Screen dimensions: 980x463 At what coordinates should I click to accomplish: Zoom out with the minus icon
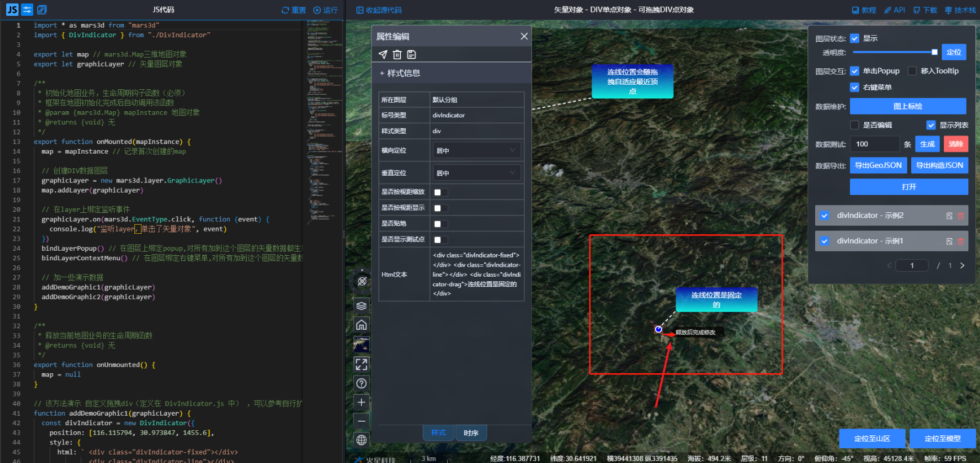(362, 421)
